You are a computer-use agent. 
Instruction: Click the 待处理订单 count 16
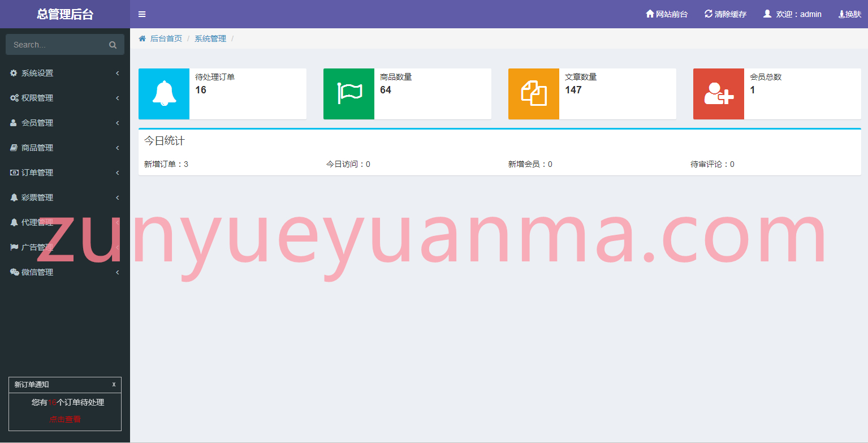(x=201, y=90)
